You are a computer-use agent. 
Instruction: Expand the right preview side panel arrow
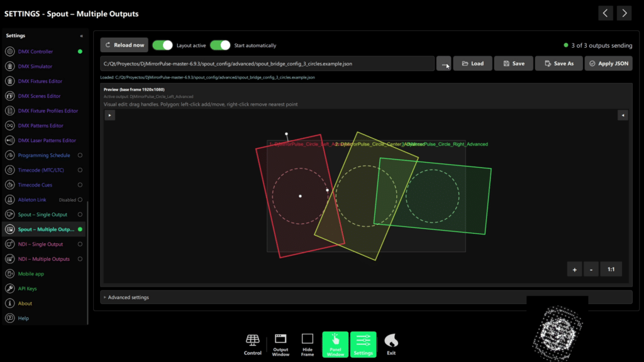point(623,116)
